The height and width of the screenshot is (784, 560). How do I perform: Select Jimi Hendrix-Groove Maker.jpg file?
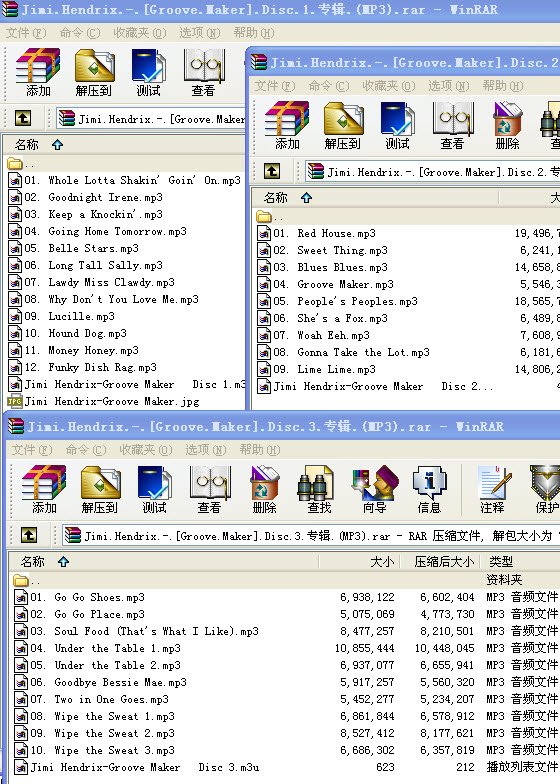[104, 402]
